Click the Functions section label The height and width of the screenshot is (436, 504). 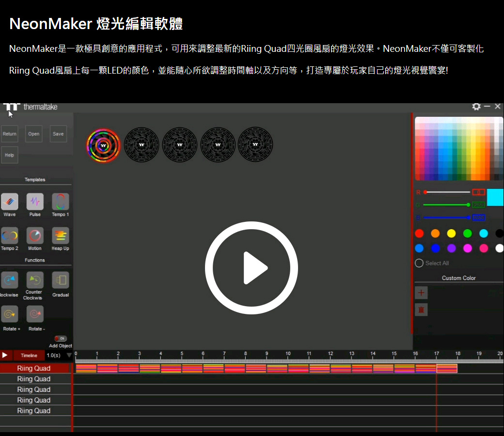click(x=35, y=260)
